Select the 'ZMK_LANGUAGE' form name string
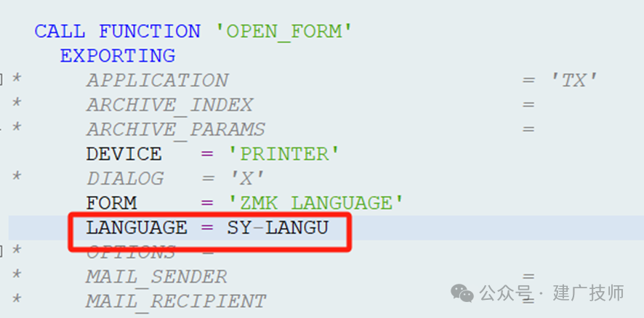The height and width of the screenshot is (318, 644). pyautogui.click(x=316, y=203)
